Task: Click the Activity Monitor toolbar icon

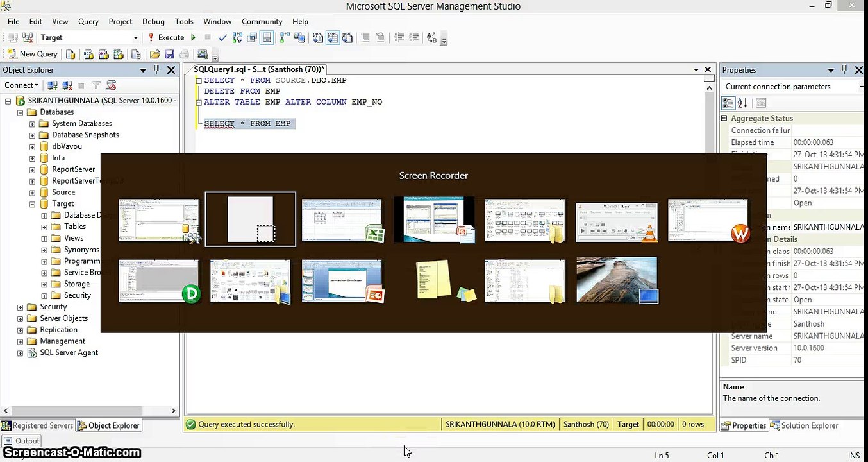Action: pyautogui.click(x=203, y=55)
